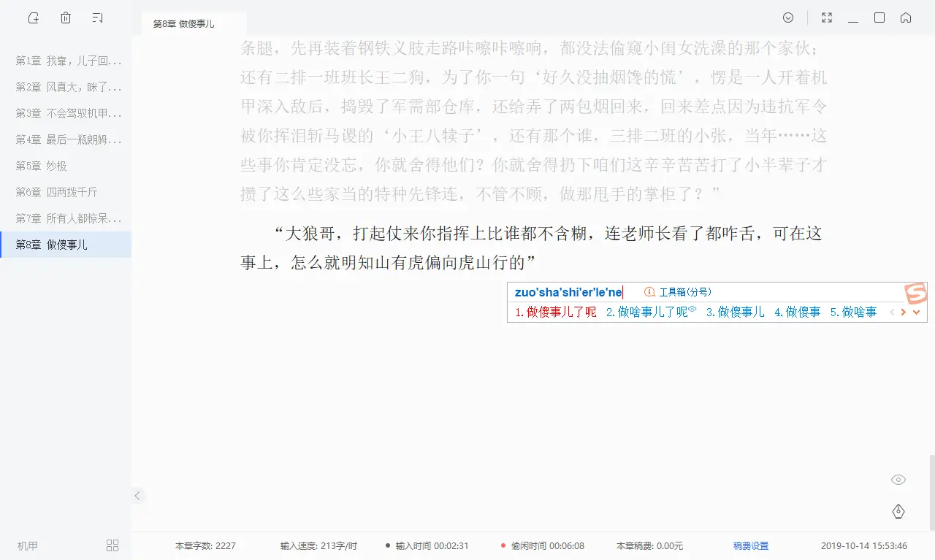Click the date-time 2019-10-14 15:53:46
Viewport: 935px width, 560px height.
click(x=864, y=545)
